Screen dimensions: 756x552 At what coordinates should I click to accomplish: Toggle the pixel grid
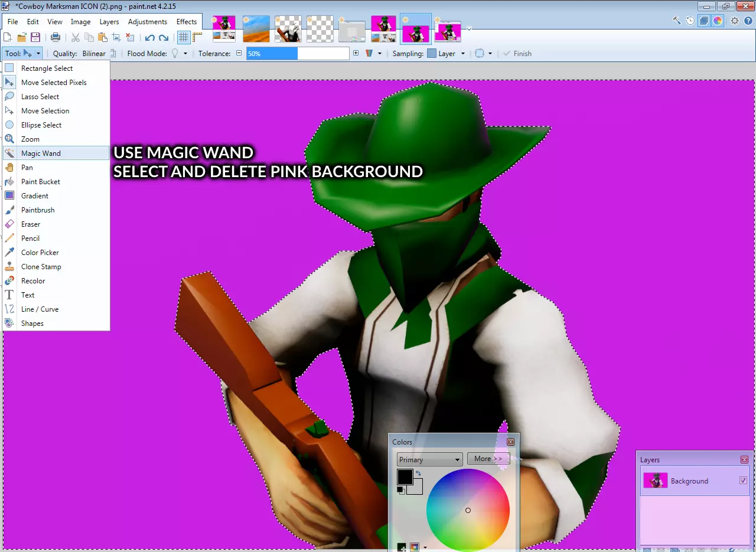(184, 37)
